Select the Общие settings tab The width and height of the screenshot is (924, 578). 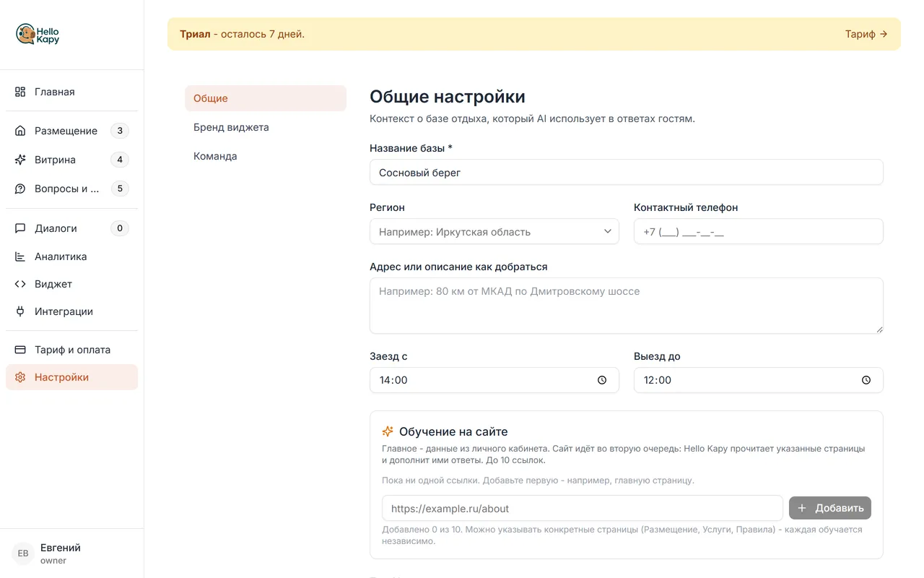point(266,98)
